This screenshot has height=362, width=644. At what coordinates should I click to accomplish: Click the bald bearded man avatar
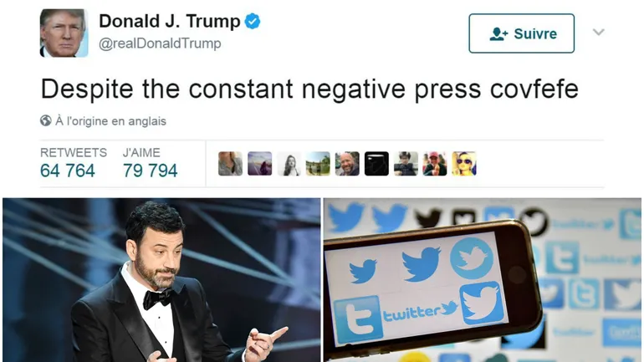347,163
